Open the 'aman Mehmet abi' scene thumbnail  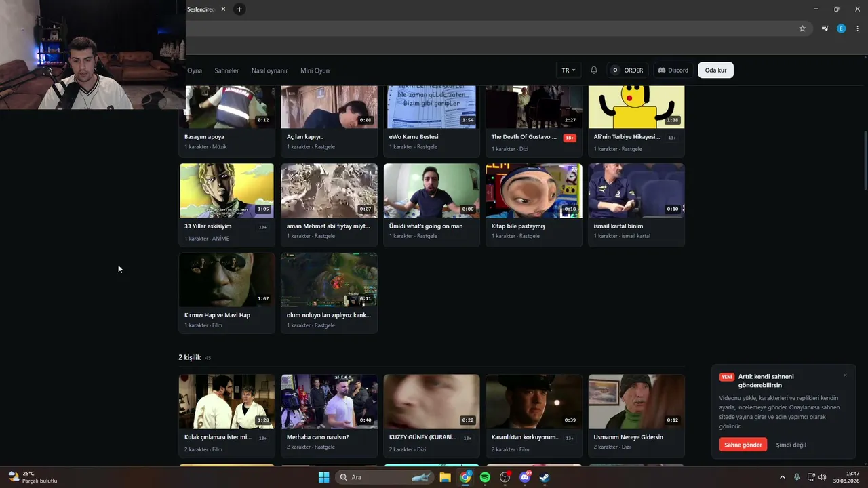[329, 190]
